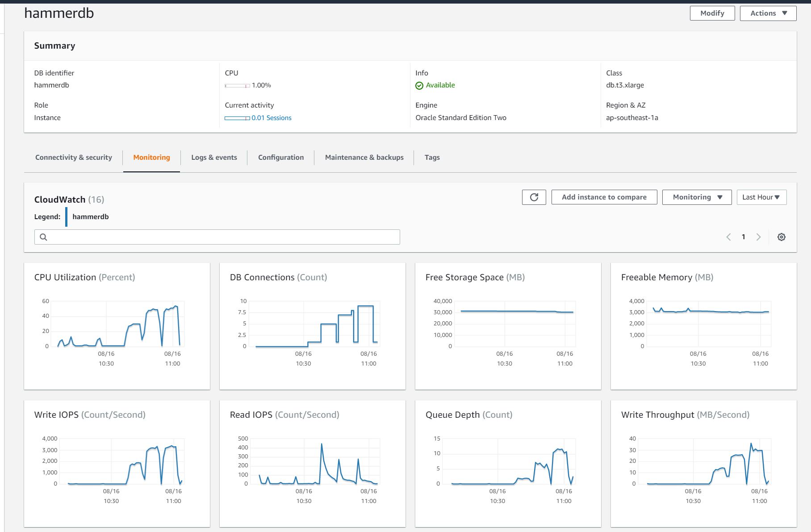This screenshot has height=532, width=811.
Task: Click the hammerdb legend color swatch
Action: (x=67, y=217)
